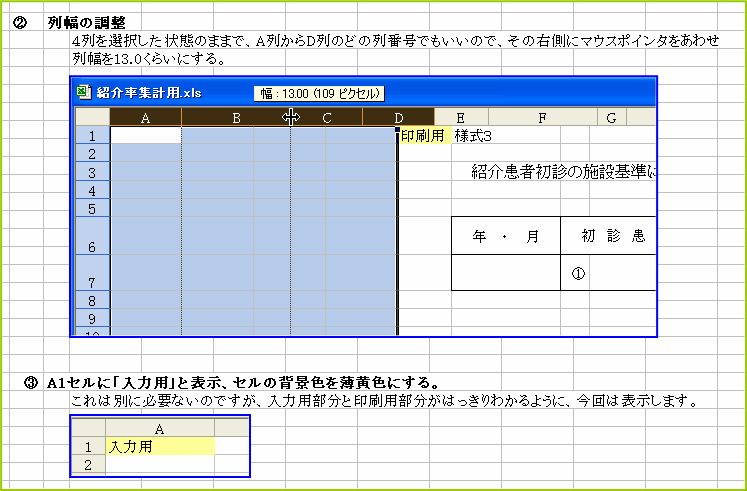Click the A1セルに「入力用」と表示 heading

coord(242,383)
